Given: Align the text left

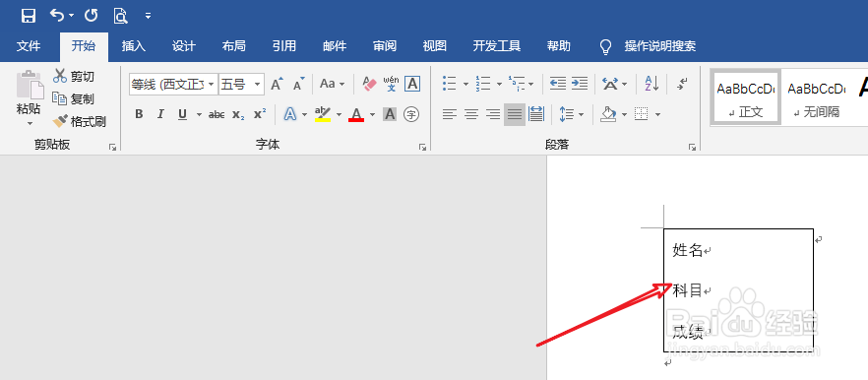Looking at the screenshot, I should [450, 114].
